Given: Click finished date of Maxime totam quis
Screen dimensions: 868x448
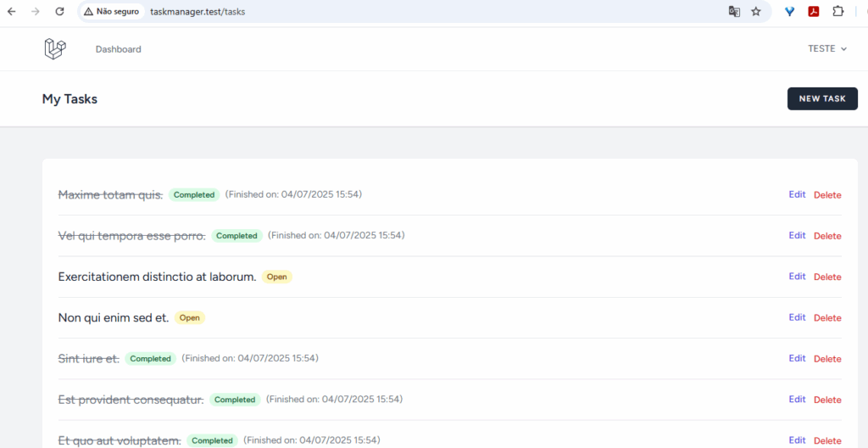Looking at the screenshot, I should click(294, 194).
